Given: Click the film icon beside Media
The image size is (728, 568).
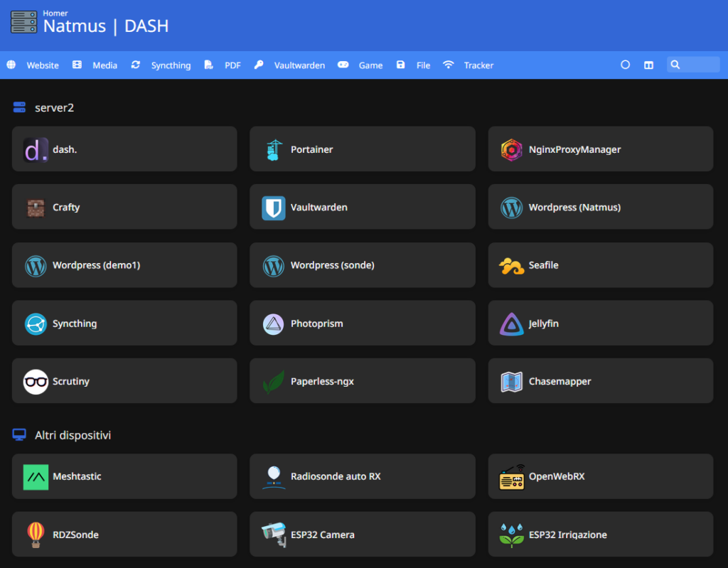Looking at the screenshot, I should (77, 65).
